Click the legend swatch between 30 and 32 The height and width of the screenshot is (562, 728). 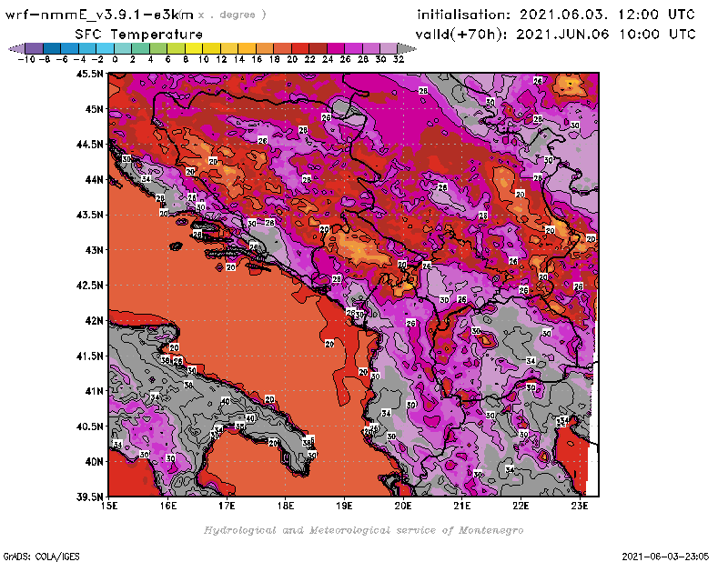389,48
